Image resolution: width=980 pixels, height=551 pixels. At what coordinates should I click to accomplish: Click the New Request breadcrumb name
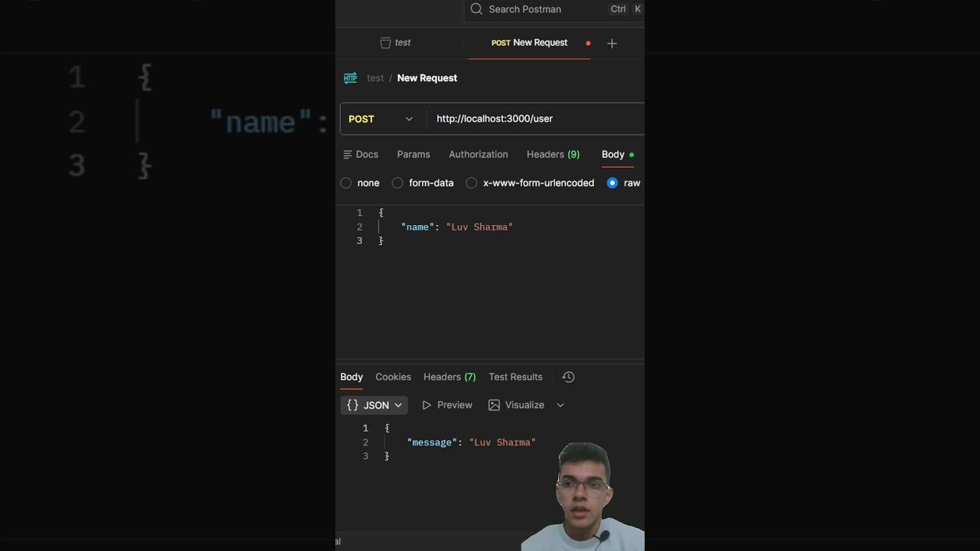[x=427, y=78]
